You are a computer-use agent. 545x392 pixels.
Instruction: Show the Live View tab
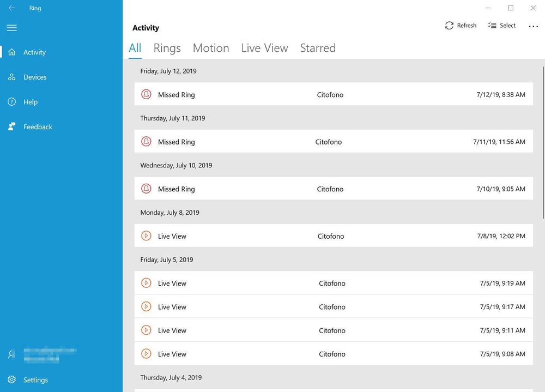[264, 48]
